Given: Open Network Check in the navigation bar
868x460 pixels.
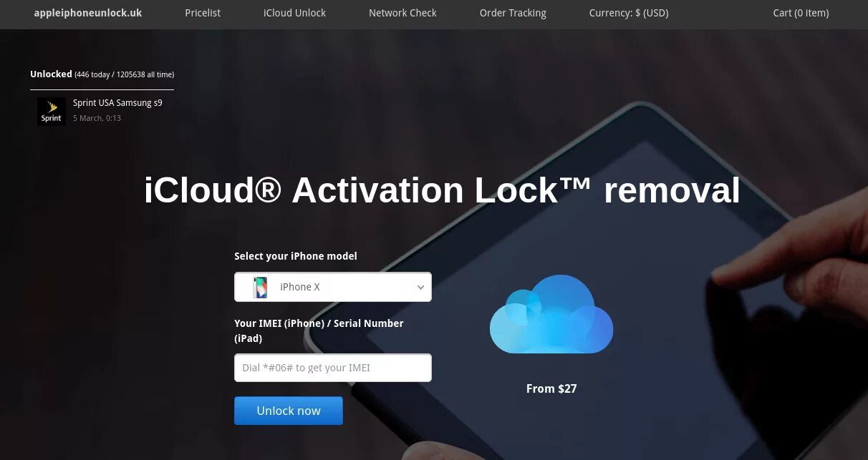Looking at the screenshot, I should [x=402, y=13].
